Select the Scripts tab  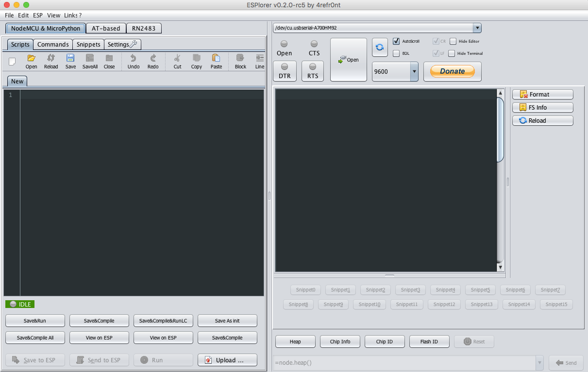[20, 44]
